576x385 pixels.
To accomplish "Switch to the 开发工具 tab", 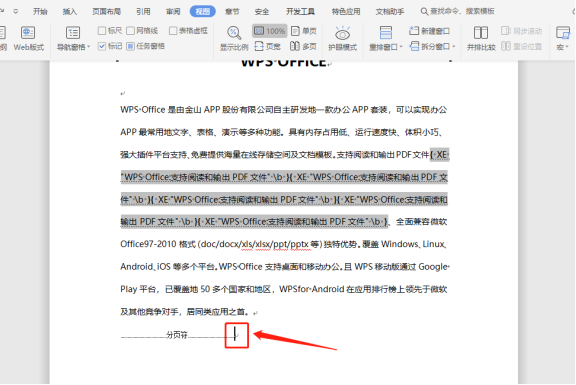I will point(300,11).
